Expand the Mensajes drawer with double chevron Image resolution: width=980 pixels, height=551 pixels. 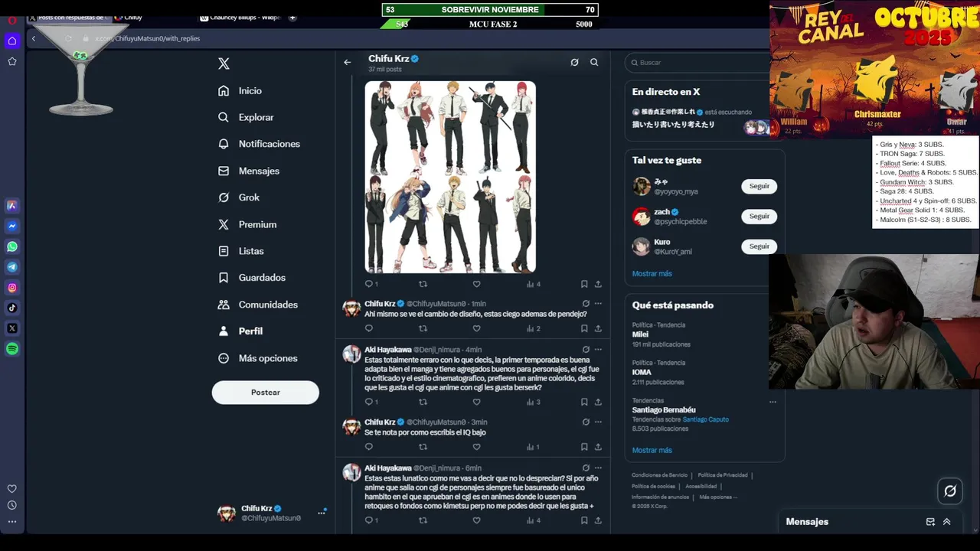(947, 522)
